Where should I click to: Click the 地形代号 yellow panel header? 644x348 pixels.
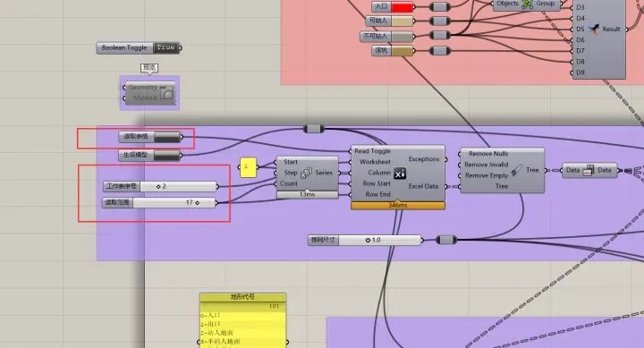point(242,297)
